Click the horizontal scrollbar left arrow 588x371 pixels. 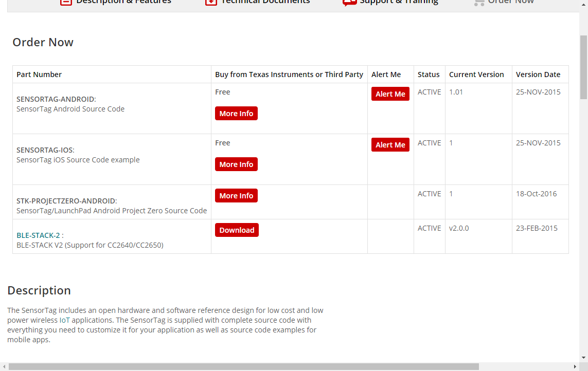tap(4, 366)
